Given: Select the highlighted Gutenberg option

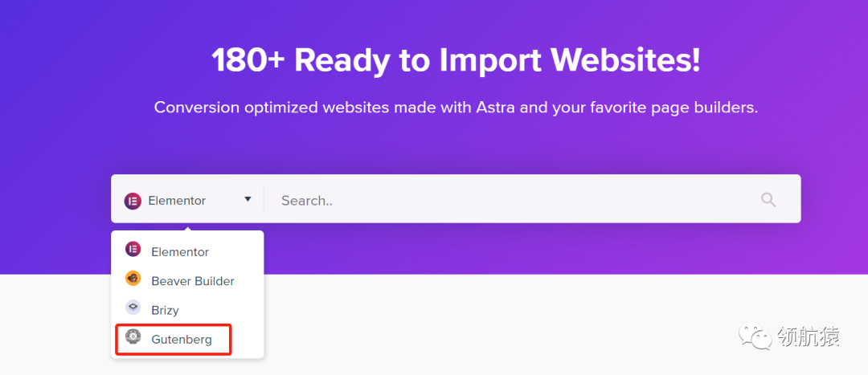Looking at the screenshot, I should pyautogui.click(x=182, y=340).
